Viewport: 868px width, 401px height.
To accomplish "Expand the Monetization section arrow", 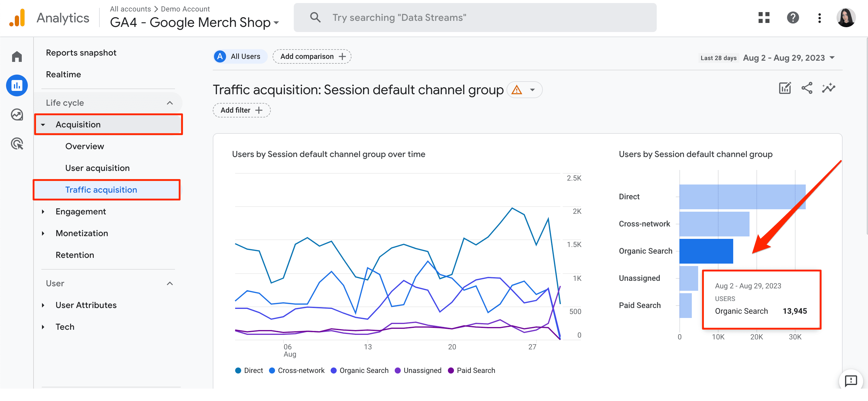I will tap(43, 233).
